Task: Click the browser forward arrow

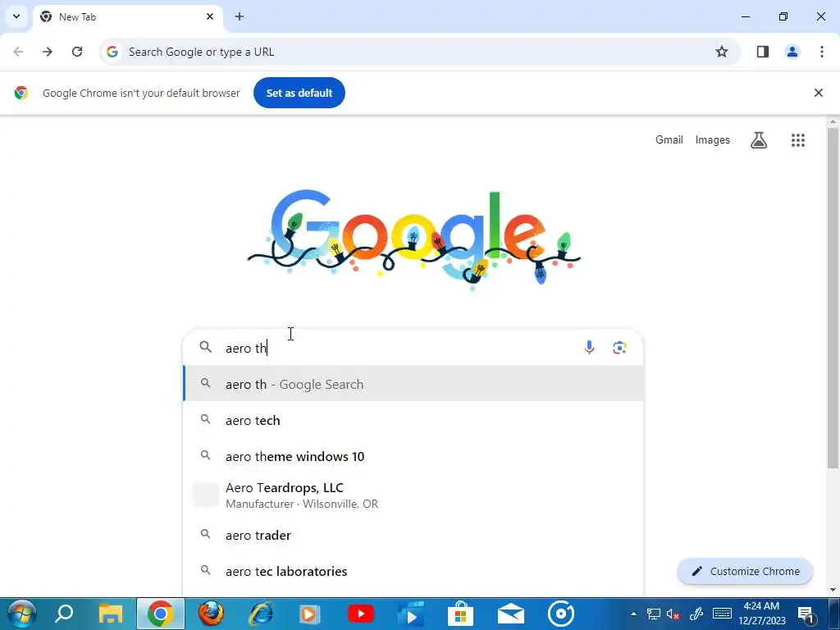Action: coord(47,52)
